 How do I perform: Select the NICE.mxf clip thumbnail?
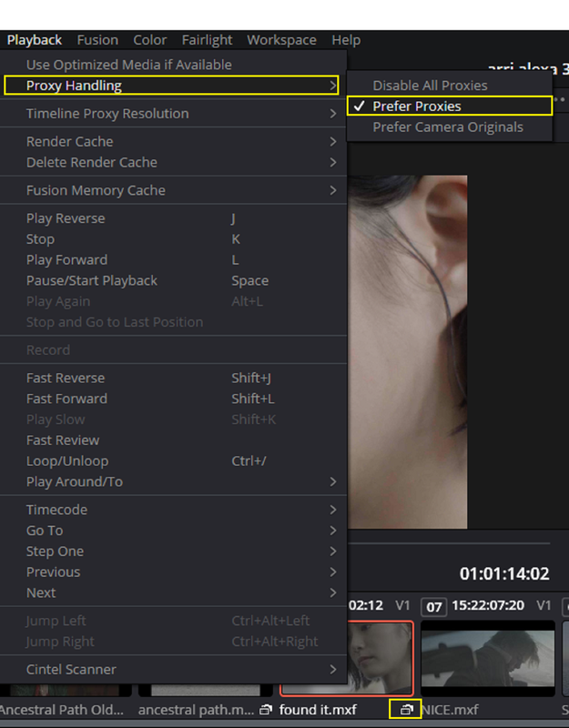click(488, 658)
